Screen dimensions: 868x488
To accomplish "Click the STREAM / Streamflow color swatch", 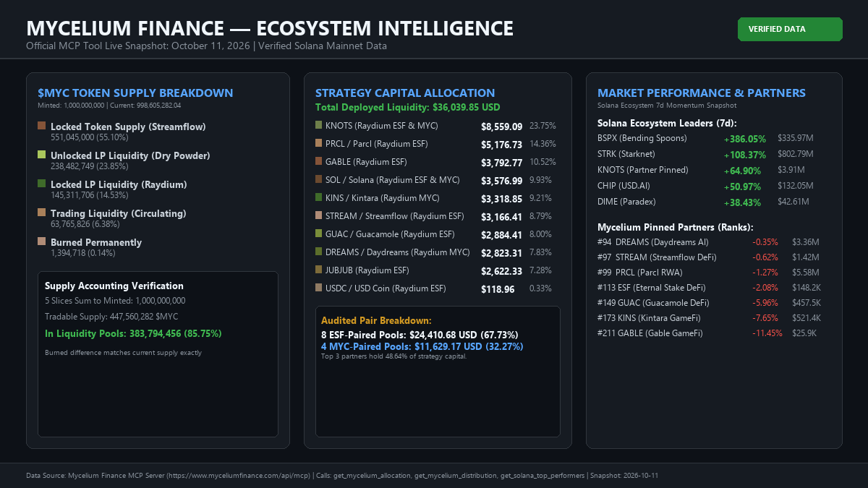I will pos(319,215).
